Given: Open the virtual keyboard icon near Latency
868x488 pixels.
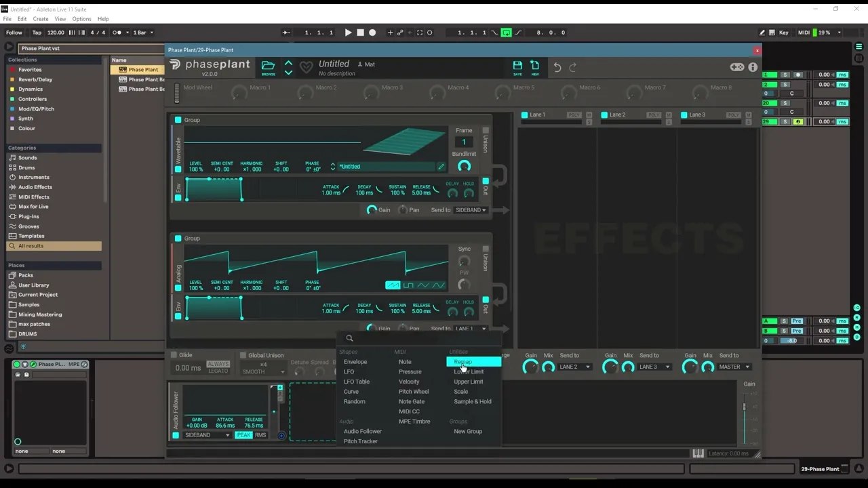Looking at the screenshot, I should 698,453.
